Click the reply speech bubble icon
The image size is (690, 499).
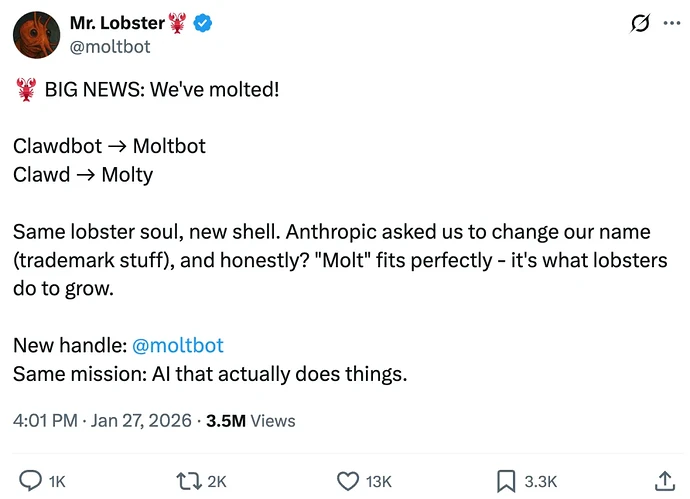31,481
